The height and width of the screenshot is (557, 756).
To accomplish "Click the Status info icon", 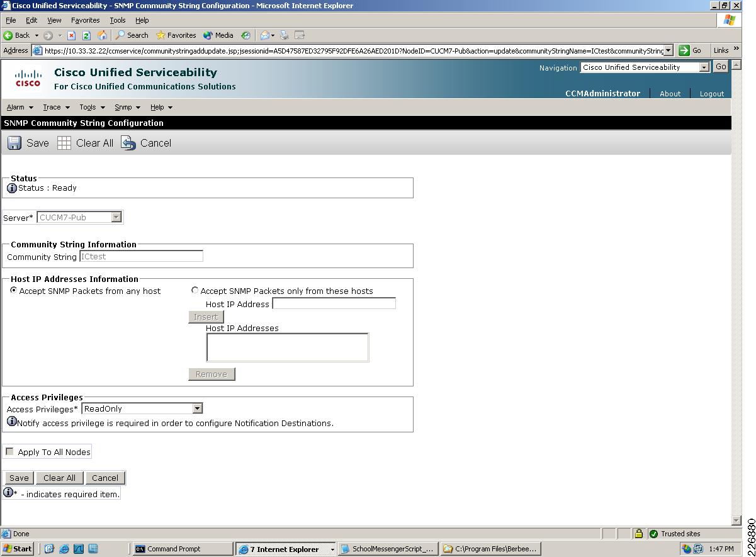I will pos(11,188).
